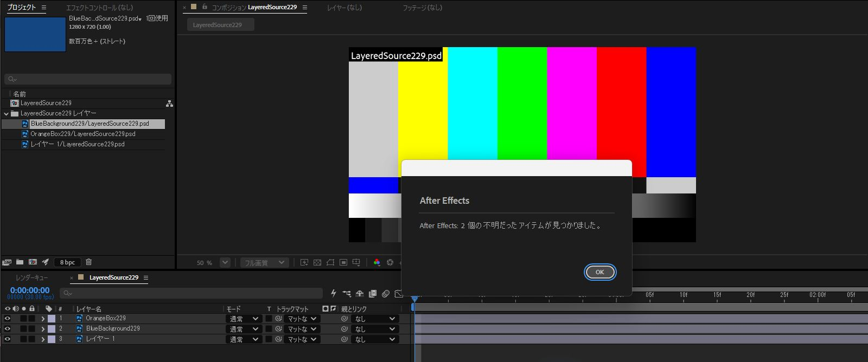Click the Project panel search field
This screenshot has height=362, width=868.
pyautogui.click(x=88, y=79)
